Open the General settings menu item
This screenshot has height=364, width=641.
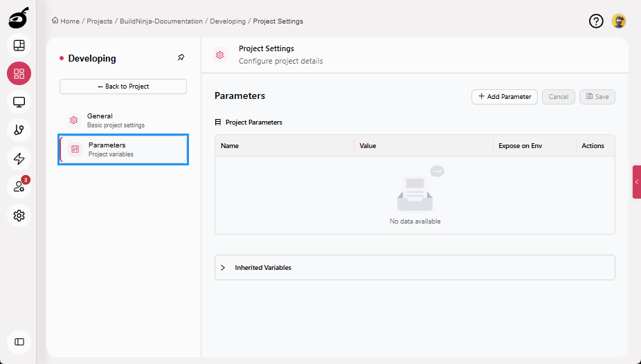(123, 120)
